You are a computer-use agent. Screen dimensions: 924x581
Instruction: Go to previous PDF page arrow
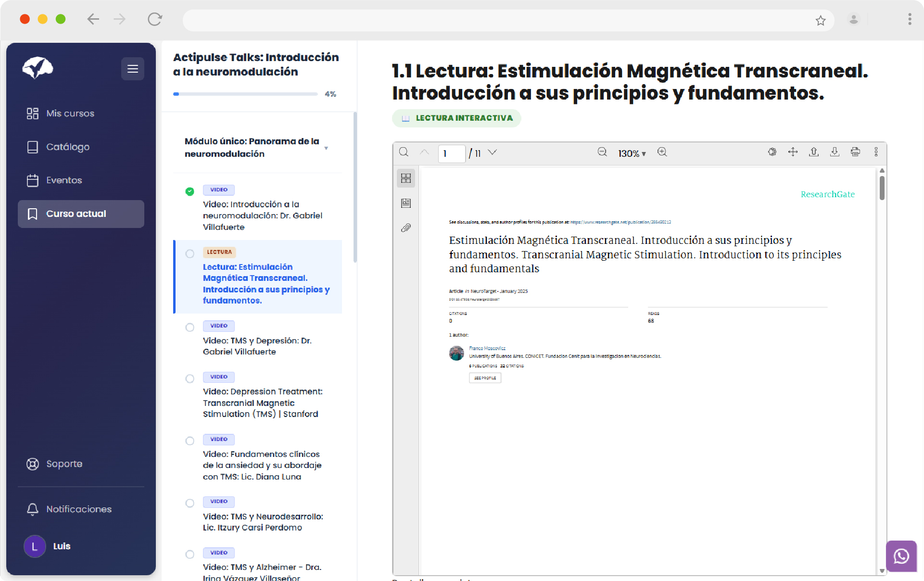[424, 152]
